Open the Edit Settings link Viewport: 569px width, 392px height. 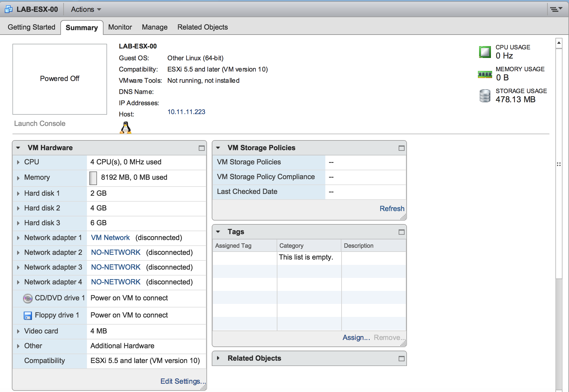[x=182, y=381]
